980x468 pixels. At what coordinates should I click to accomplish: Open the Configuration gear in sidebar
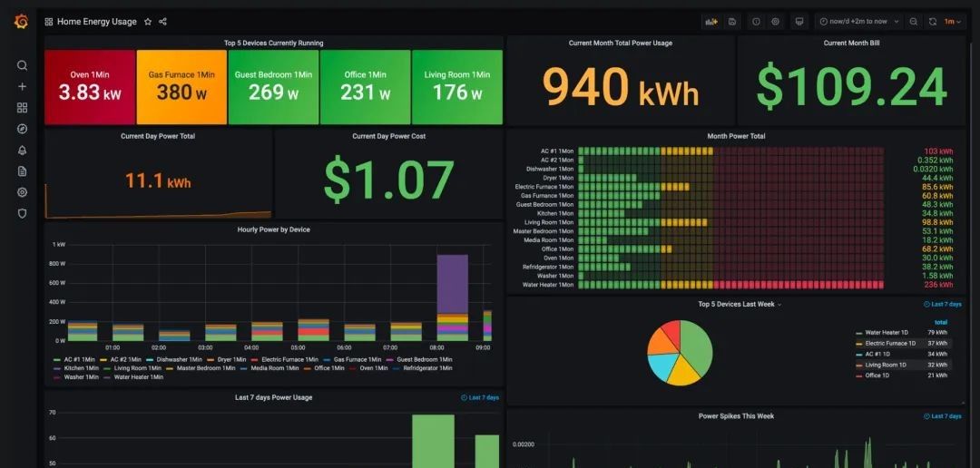pyautogui.click(x=22, y=192)
